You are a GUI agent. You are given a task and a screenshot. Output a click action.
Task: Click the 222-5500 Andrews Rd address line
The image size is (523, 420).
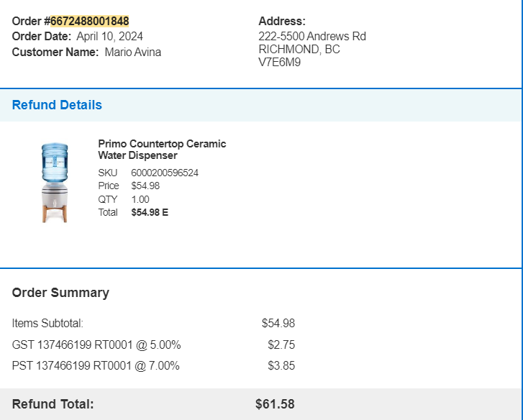(x=312, y=37)
